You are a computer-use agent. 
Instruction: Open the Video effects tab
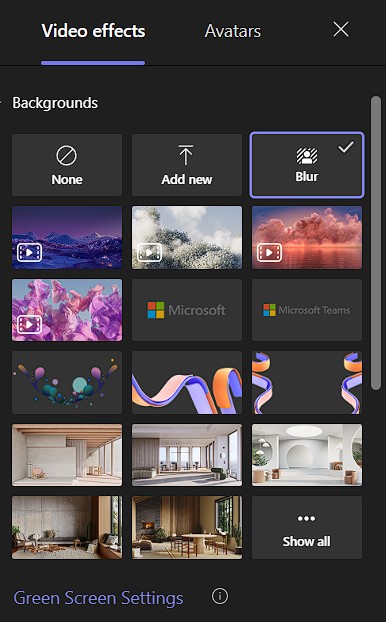pyautogui.click(x=93, y=31)
